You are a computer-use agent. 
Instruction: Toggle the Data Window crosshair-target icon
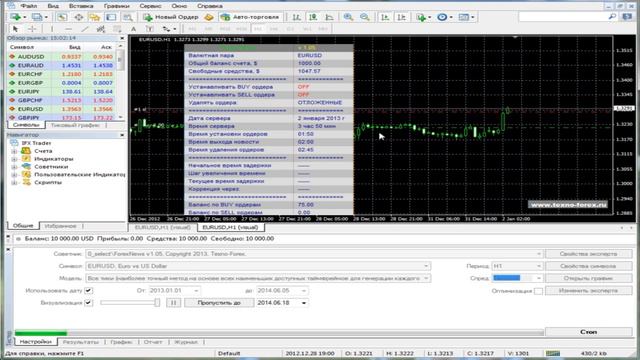point(78,17)
